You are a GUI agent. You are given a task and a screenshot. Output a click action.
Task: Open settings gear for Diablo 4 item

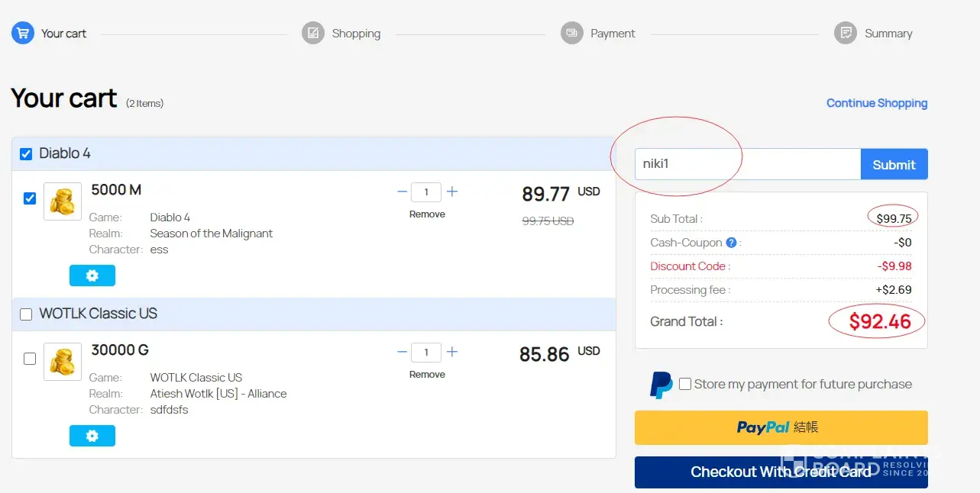tap(92, 275)
